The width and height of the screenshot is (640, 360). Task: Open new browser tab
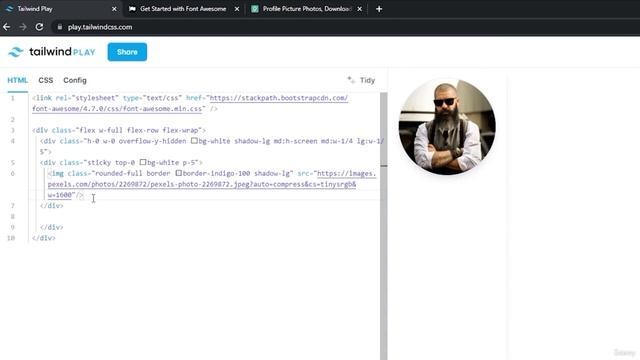tap(379, 9)
